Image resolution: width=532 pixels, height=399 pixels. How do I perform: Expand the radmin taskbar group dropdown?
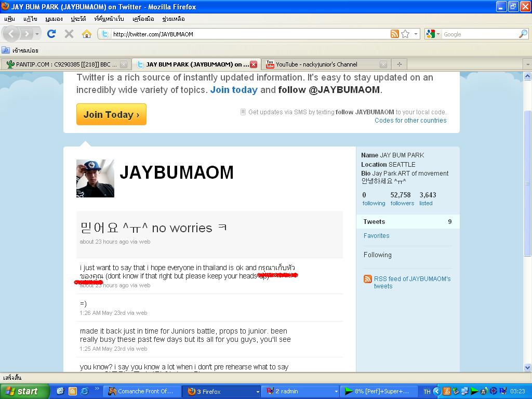coord(336,392)
